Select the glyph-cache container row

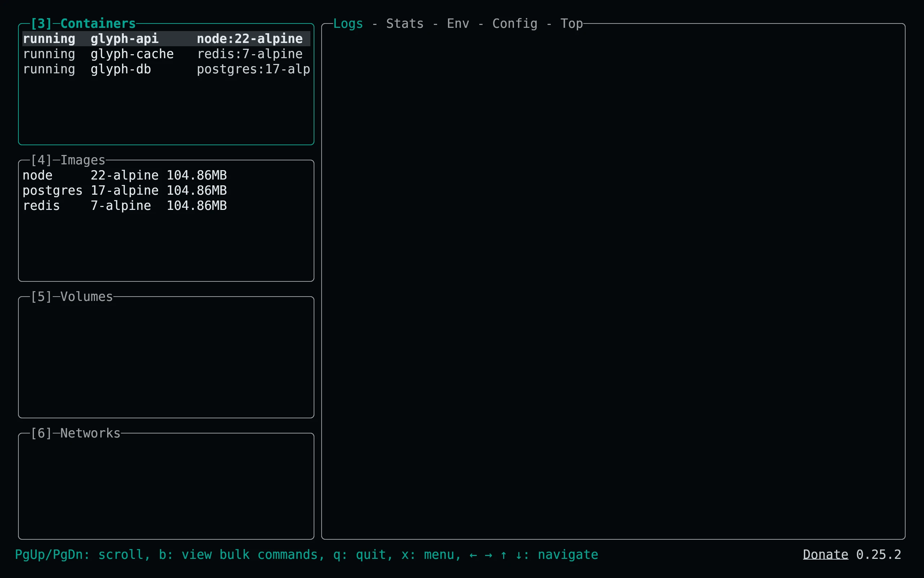pyautogui.click(x=166, y=54)
